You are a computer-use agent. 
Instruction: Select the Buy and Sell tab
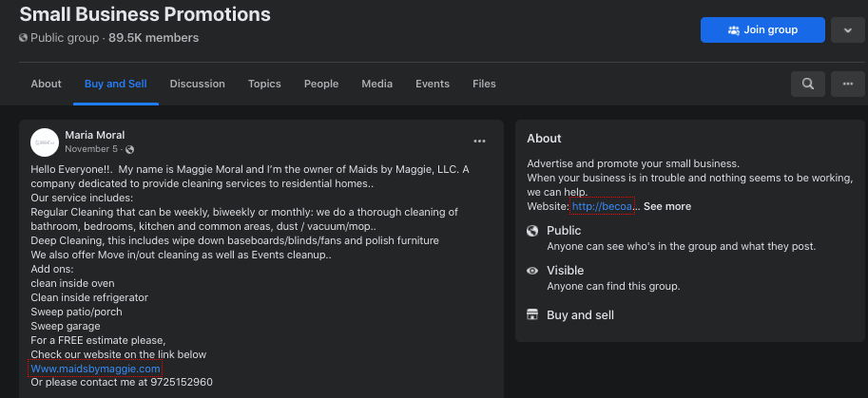pyautogui.click(x=116, y=84)
